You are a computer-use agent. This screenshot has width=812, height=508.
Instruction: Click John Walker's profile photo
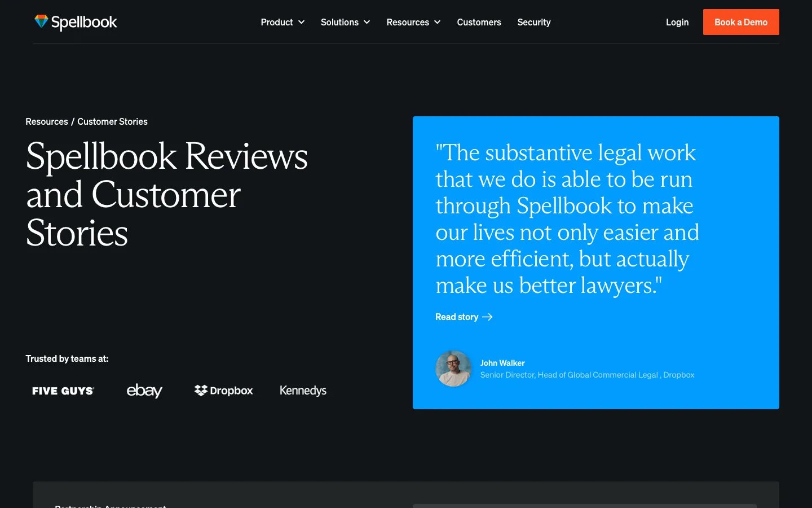pyautogui.click(x=453, y=369)
